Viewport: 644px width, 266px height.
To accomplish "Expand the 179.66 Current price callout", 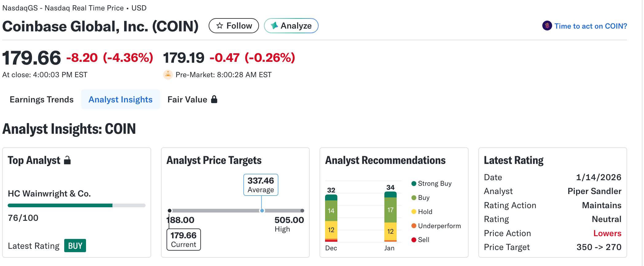I will (183, 240).
